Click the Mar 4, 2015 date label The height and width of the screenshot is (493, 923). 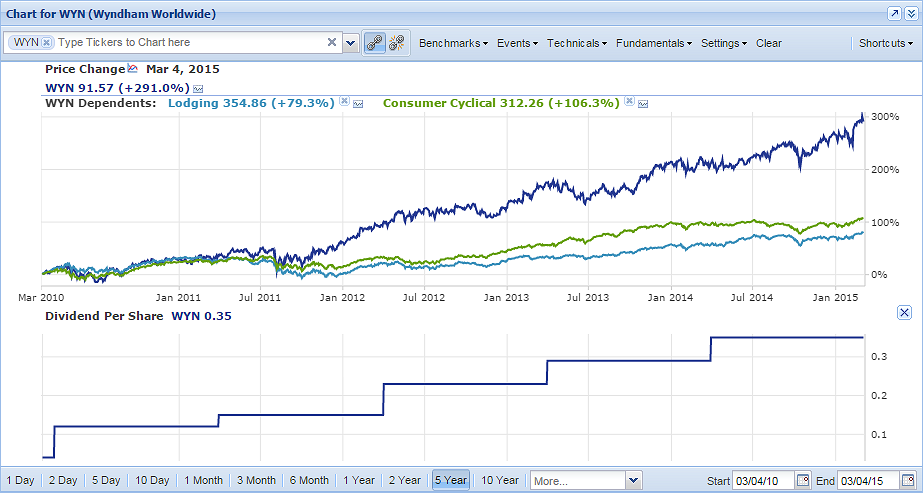[182, 69]
